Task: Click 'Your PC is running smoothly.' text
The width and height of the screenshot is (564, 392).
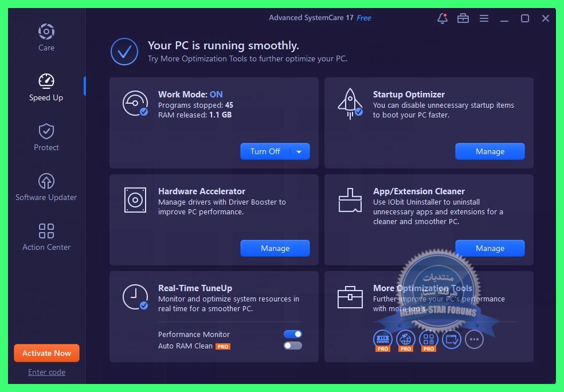Action: [x=224, y=46]
